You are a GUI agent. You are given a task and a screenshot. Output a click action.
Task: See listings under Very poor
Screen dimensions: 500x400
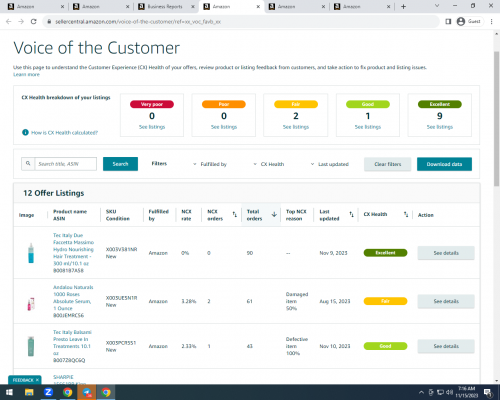pos(152,127)
